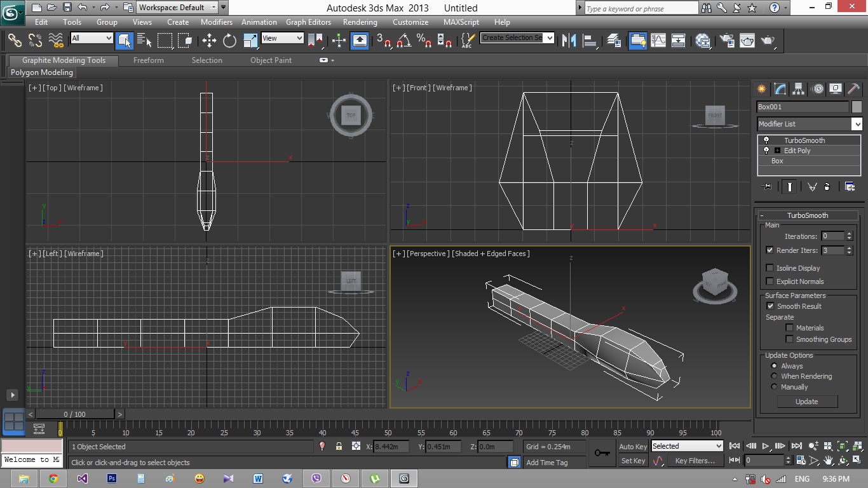The height and width of the screenshot is (488, 868).
Task: Expand the Edit Poly modifier sub-objects
Action: point(777,151)
